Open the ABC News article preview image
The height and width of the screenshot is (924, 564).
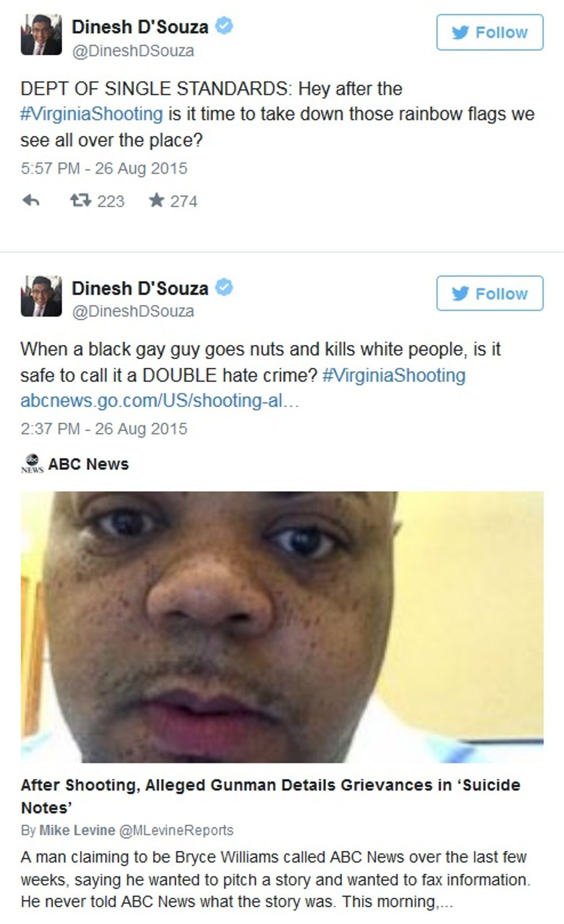click(x=282, y=626)
